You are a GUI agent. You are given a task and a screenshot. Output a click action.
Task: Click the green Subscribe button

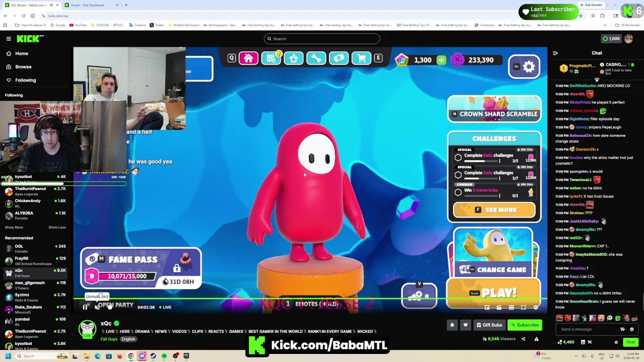[525, 325]
